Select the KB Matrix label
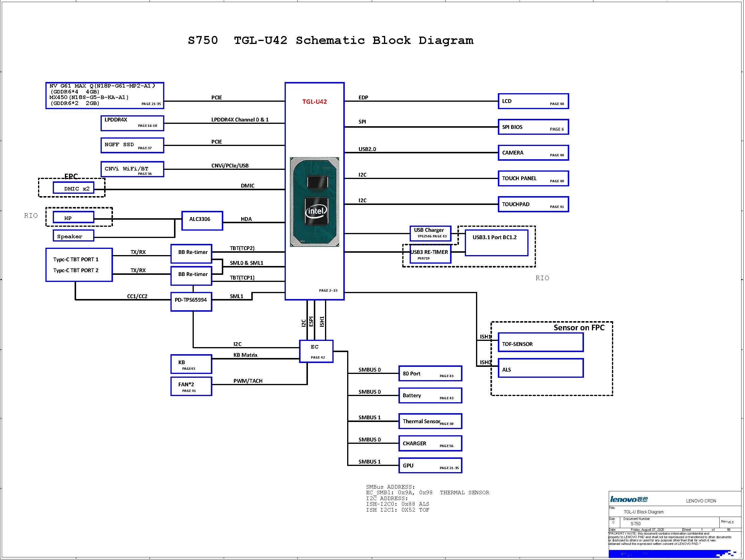The width and height of the screenshot is (745, 560). (x=245, y=355)
